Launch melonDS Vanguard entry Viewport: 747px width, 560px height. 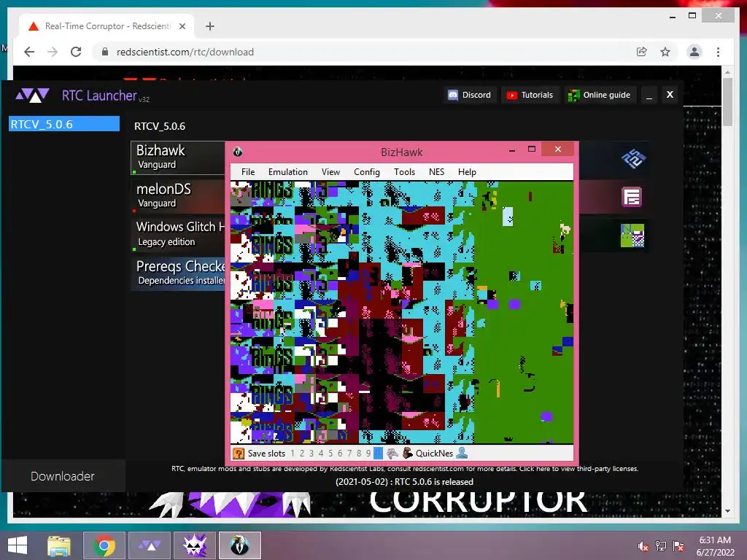(x=178, y=195)
